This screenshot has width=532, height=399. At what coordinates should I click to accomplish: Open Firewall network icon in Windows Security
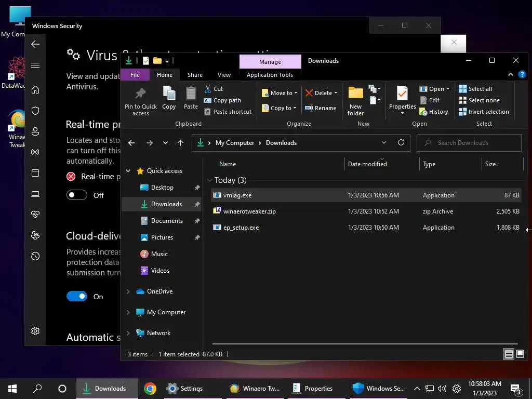35,152
